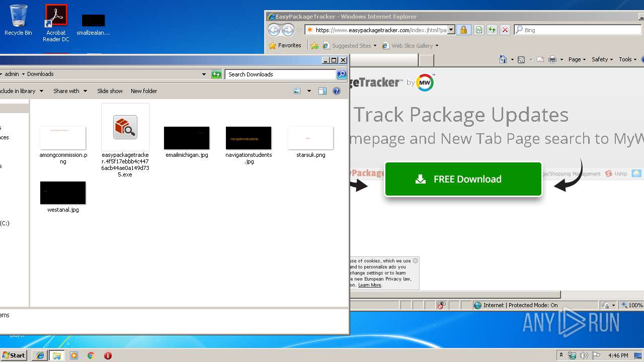
Task: Click Internet Explorer taskbar icon
Action: point(40,355)
